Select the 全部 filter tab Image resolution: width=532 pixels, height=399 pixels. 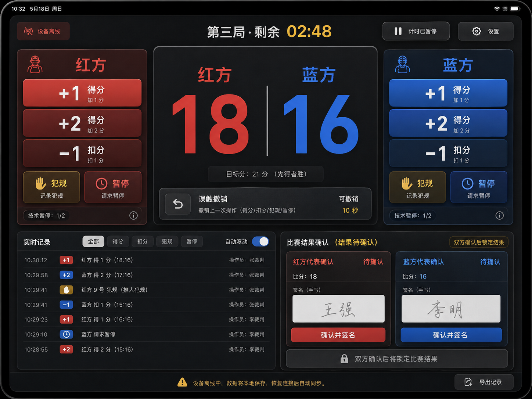coord(93,241)
